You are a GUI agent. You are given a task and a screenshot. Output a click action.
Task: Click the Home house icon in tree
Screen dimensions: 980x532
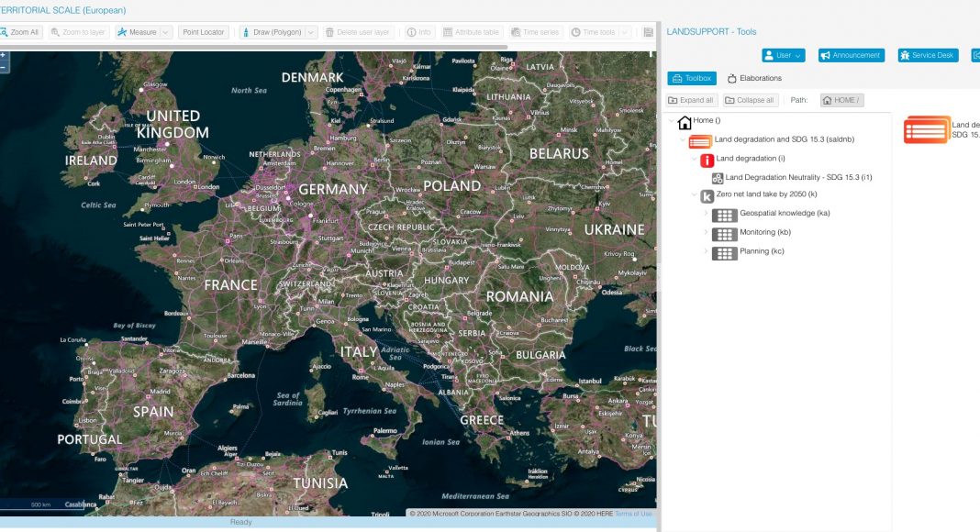pos(685,122)
